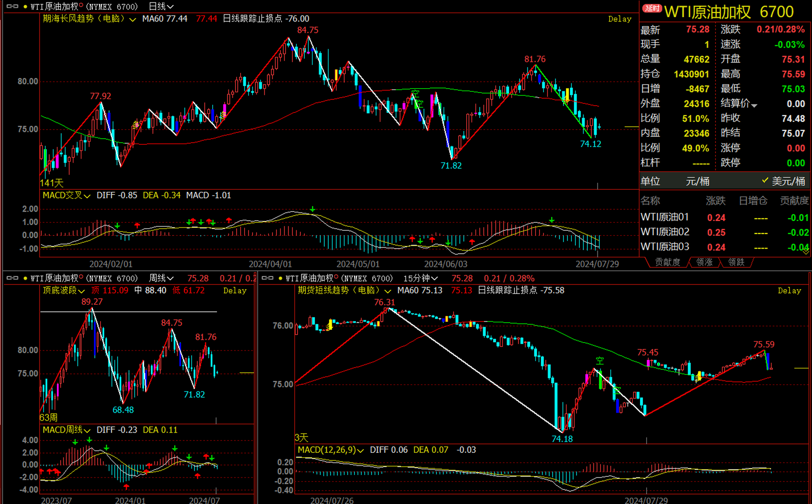Expand the MACD交叉 indicator dropdown
Image resolution: width=812 pixels, height=504 pixels.
pos(87,196)
